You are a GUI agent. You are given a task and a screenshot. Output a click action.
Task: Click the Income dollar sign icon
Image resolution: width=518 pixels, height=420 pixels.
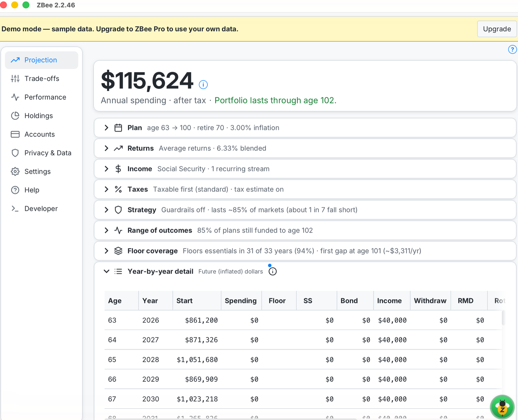pyautogui.click(x=118, y=169)
